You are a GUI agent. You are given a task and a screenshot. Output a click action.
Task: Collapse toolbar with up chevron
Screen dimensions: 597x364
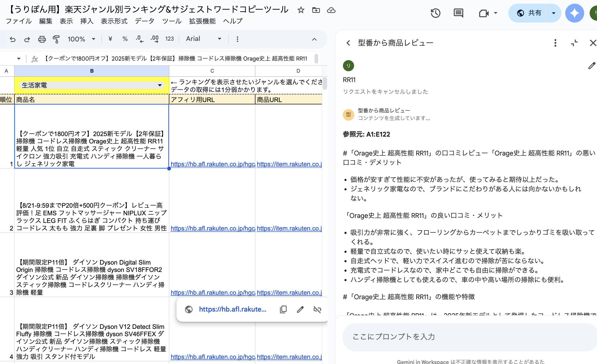pos(314,39)
